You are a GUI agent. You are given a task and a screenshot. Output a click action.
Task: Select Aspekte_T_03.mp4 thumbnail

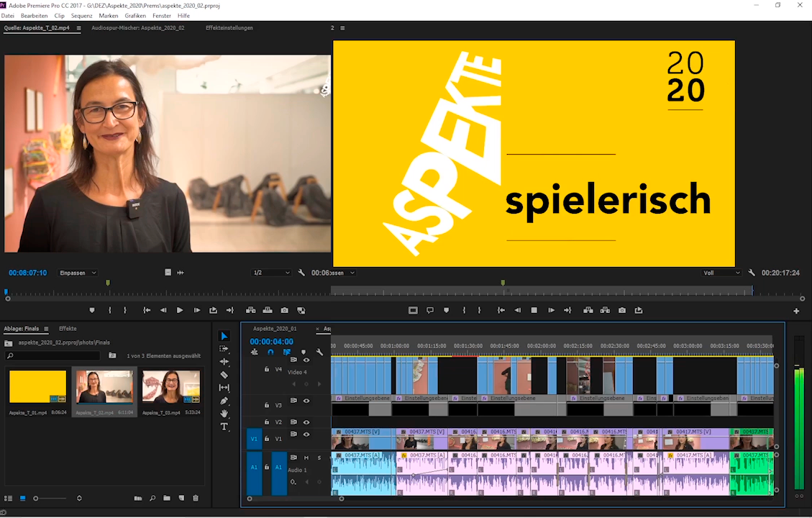[171, 386]
